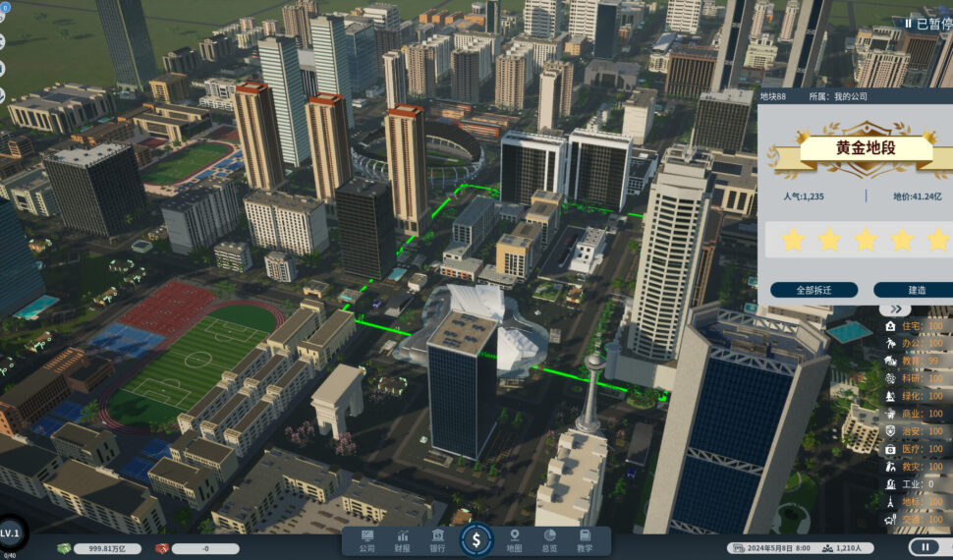Click the 住宅 residential stat icon

point(890,326)
